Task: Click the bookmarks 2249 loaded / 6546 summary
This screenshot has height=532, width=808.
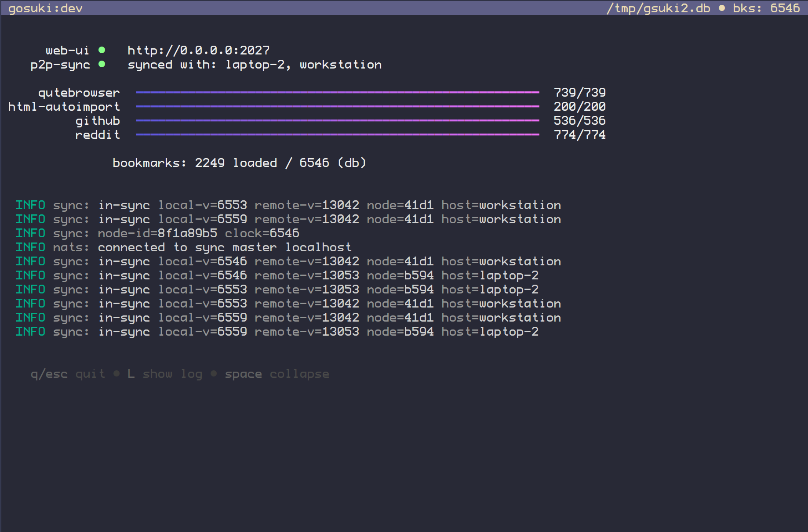Action: (239, 163)
